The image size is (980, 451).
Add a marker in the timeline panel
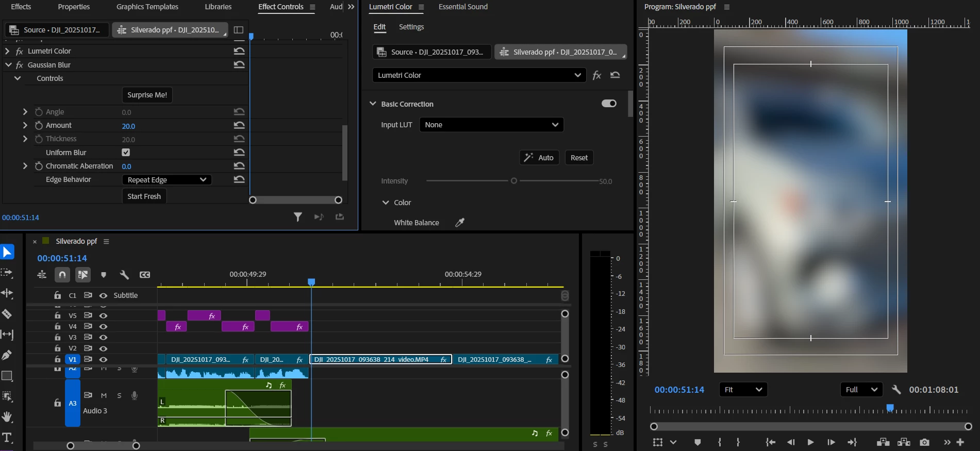coord(104,275)
